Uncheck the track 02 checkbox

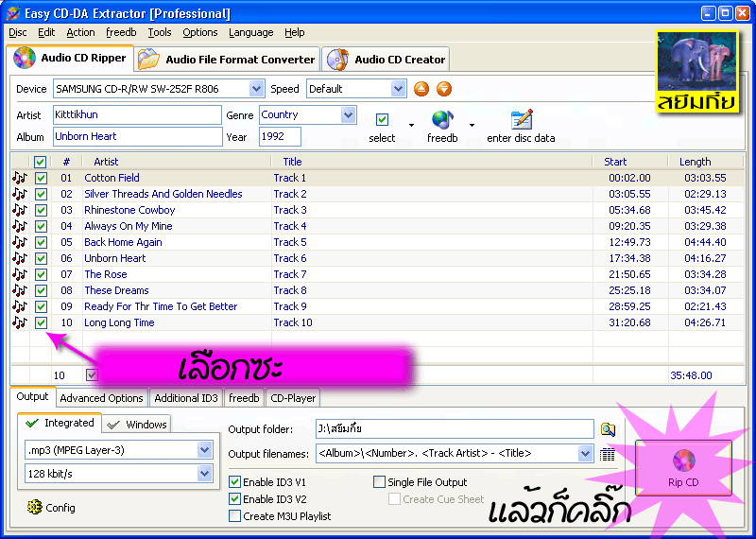pos(41,194)
